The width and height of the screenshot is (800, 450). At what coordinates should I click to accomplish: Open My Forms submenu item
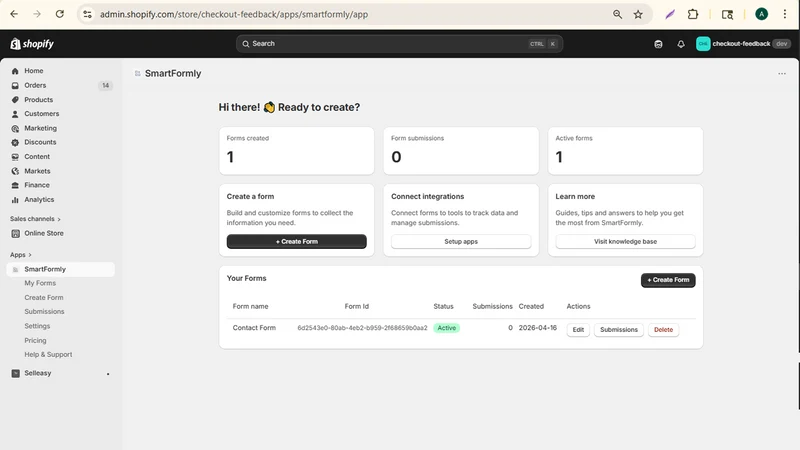click(x=40, y=283)
